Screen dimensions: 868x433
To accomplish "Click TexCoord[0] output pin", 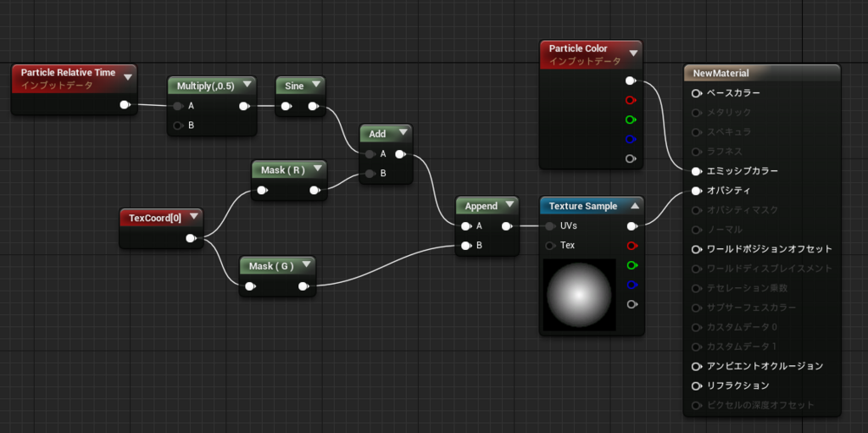I will [x=191, y=238].
